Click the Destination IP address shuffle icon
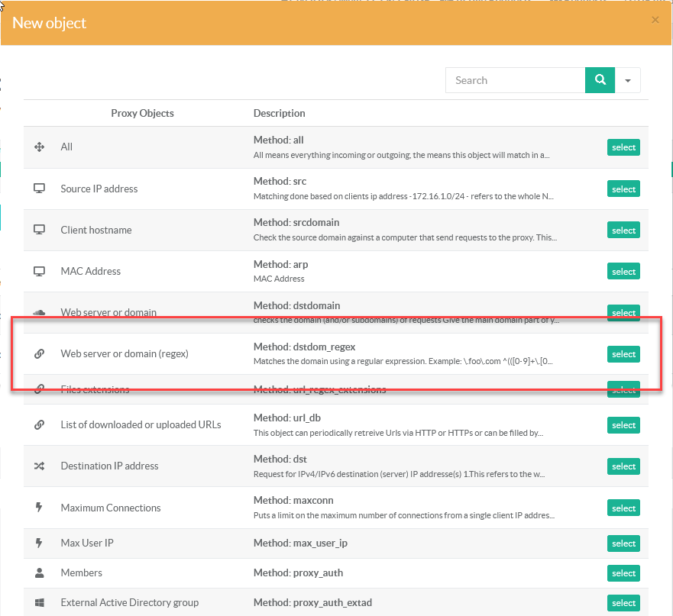The width and height of the screenshot is (673, 616). (40, 466)
